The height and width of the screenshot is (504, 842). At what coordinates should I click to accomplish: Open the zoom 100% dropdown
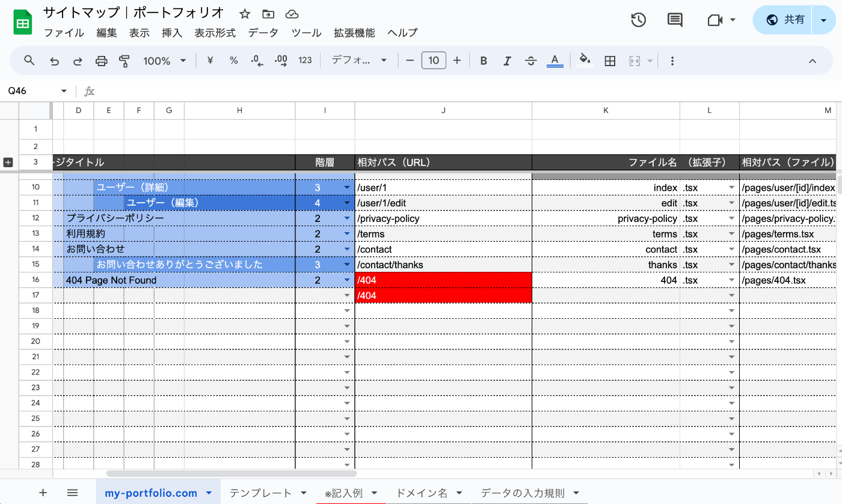pos(165,61)
